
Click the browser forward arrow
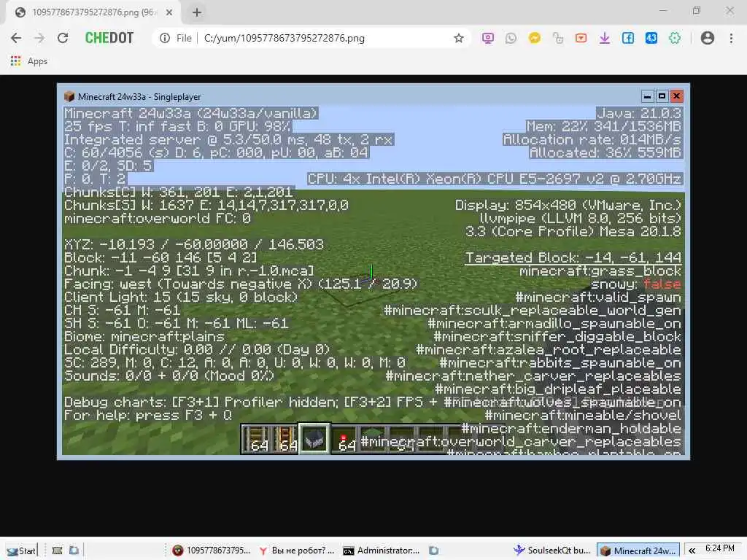(39, 38)
